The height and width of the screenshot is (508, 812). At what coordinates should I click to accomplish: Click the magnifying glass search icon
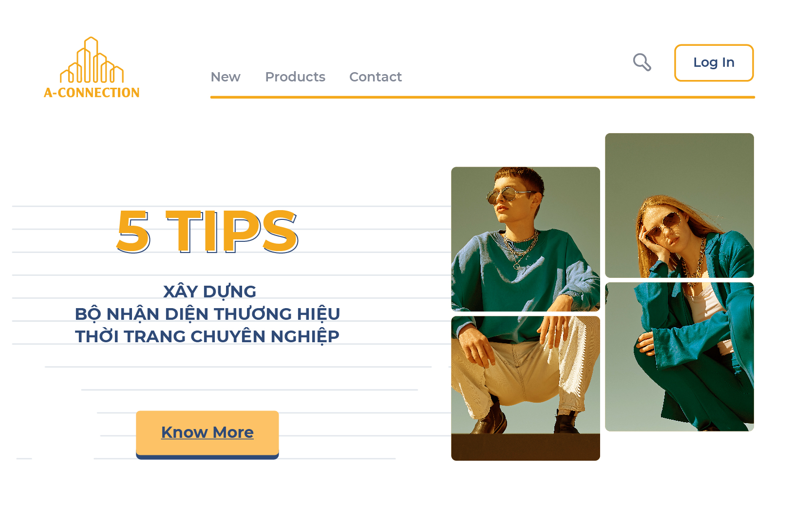[x=642, y=62]
